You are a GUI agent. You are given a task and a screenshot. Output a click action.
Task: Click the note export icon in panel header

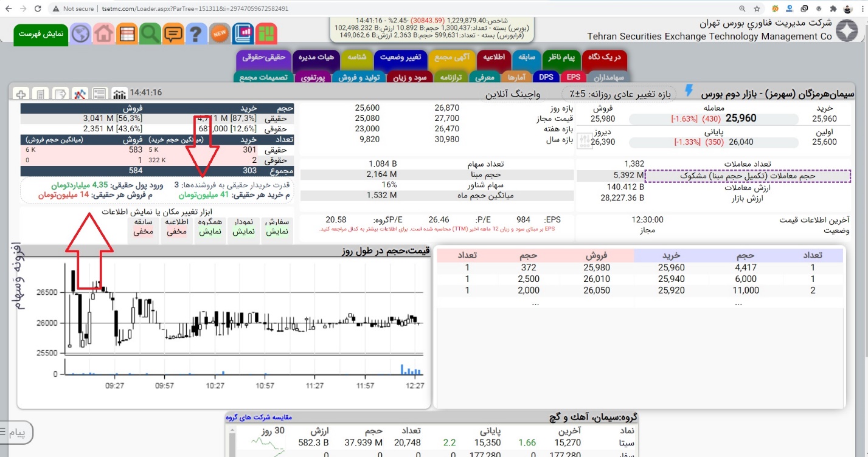click(60, 94)
